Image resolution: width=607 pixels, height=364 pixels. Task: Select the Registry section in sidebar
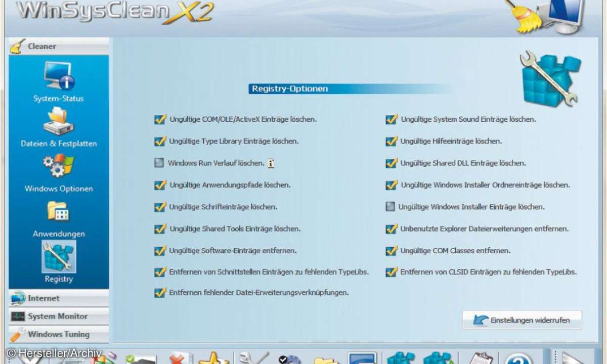(x=59, y=262)
